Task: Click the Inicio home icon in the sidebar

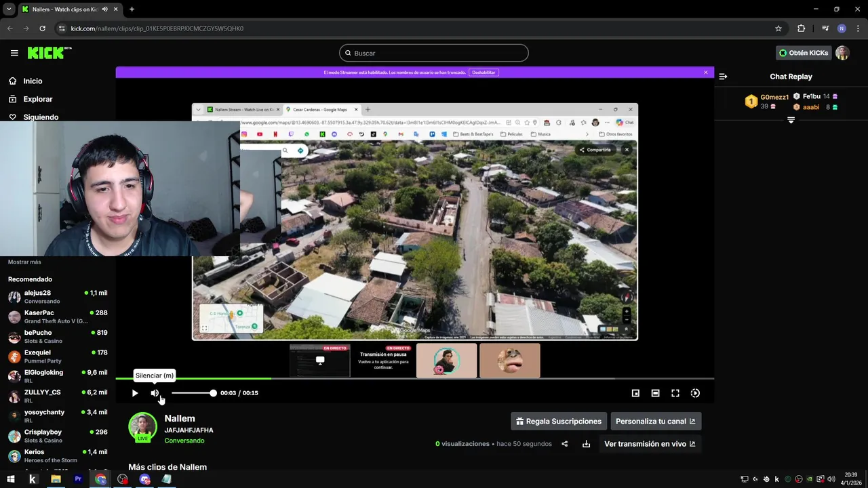Action: coord(13,81)
